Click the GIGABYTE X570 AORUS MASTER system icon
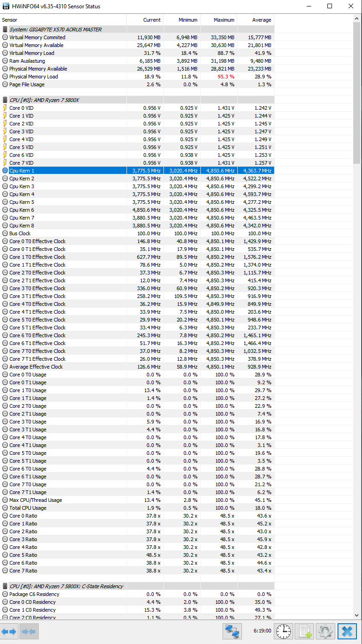The width and height of the screenshot is (362, 644). [x=5, y=30]
